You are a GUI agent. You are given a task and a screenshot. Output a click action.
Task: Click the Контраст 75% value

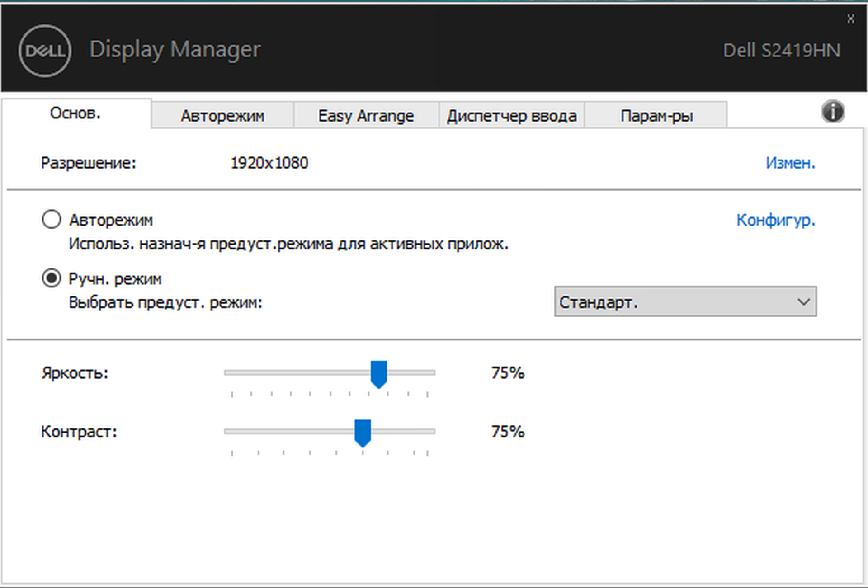pos(508,432)
